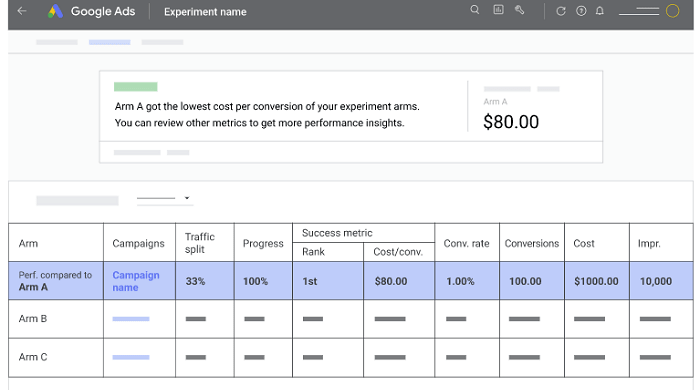Click the Campaigns column header
Viewport: 700px width, 390px height.
(x=138, y=244)
